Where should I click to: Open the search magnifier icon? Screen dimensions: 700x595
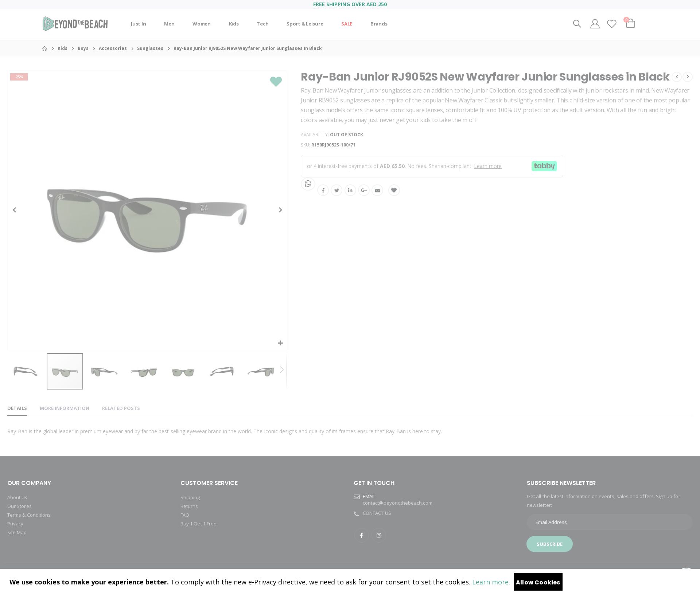[x=577, y=24]
